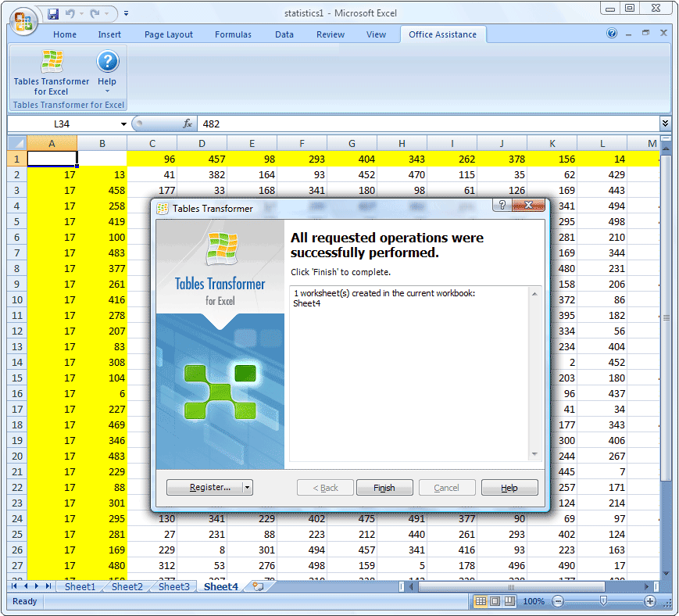Image resolution: width=679 pixels, height=616 pixels.
Task: Select column header C
Action: point(152,143)
